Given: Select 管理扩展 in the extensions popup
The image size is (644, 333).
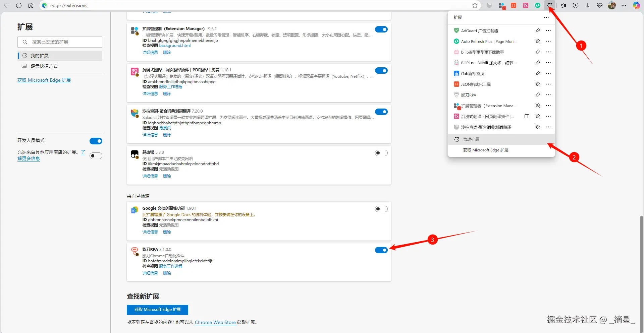Looking at the screenshot, I should coord(501,139).
